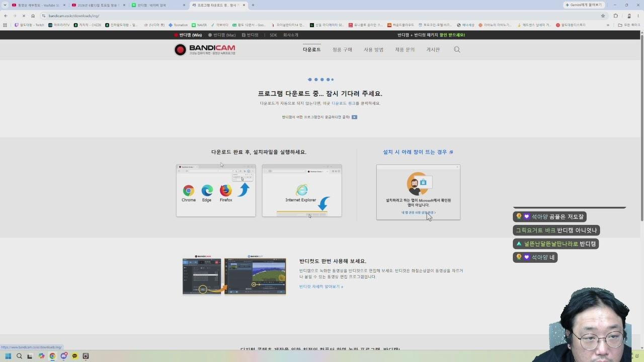Image resolution: width=644 pixels, height=362 pixels.
Task: Open the recorder app icon on the taskbar
Action: (86, 356)
